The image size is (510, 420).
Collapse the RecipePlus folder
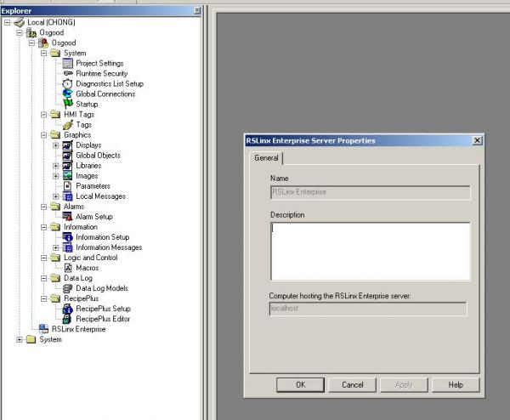pos(44,298)
